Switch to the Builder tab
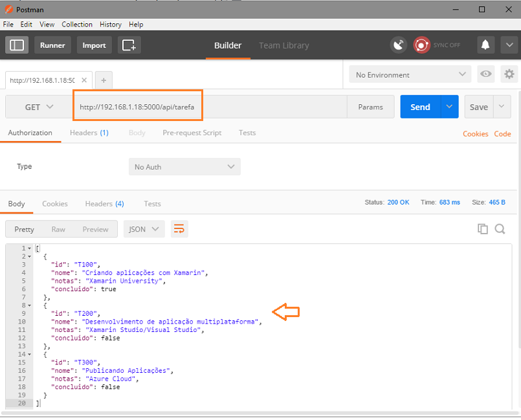 (228, 45)
